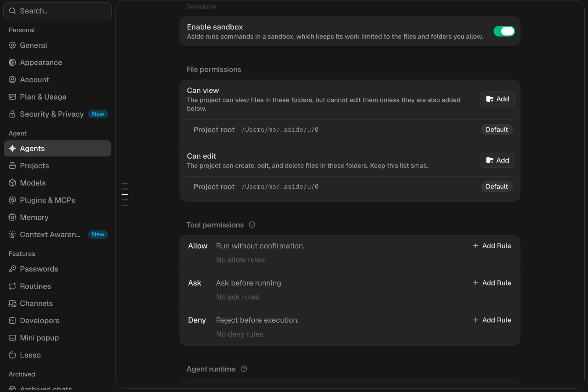Add Rule to the Deny list

[x=492, y=320]
